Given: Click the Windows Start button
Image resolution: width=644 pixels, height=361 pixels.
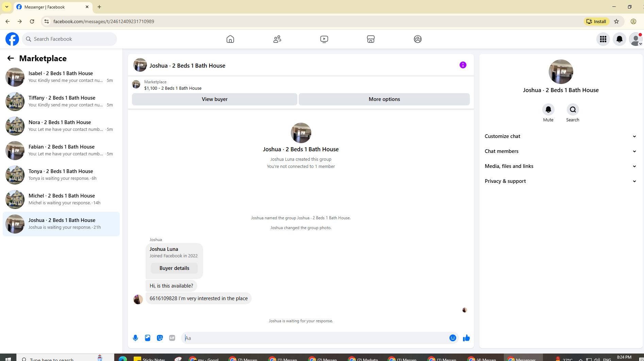Looking at the screenshot, I should point(8,358).
